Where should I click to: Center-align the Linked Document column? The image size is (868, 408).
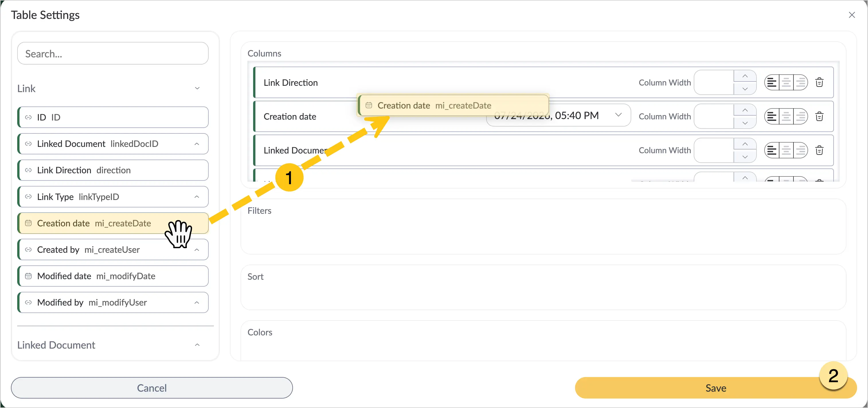(x=786, y=150)
